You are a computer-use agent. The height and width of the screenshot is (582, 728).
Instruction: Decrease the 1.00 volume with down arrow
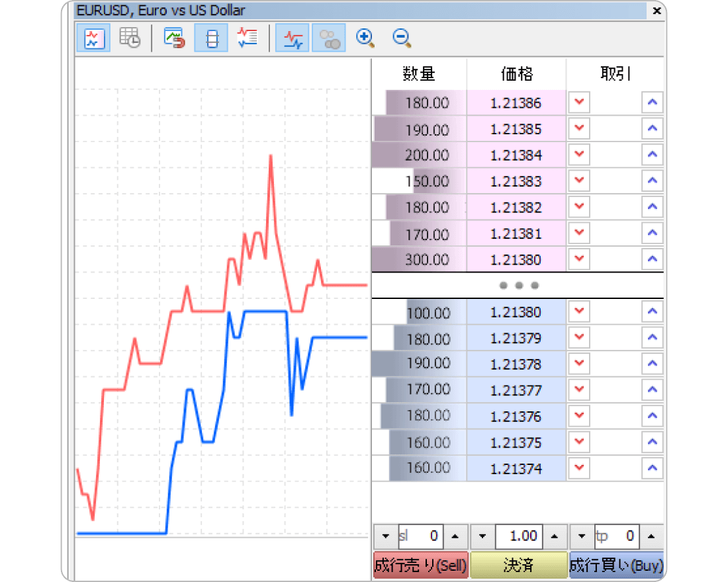tap(482, 536)
